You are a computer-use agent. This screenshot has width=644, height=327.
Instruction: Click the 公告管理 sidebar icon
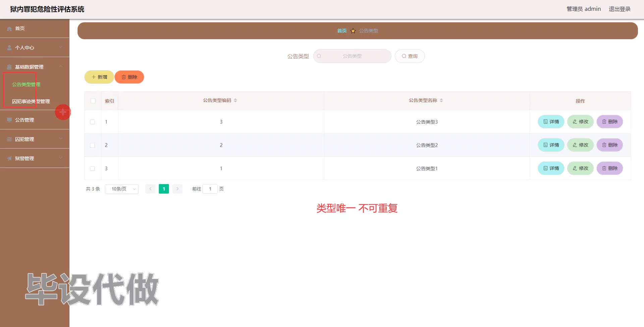pyautogui.click(x=9, y=120)
